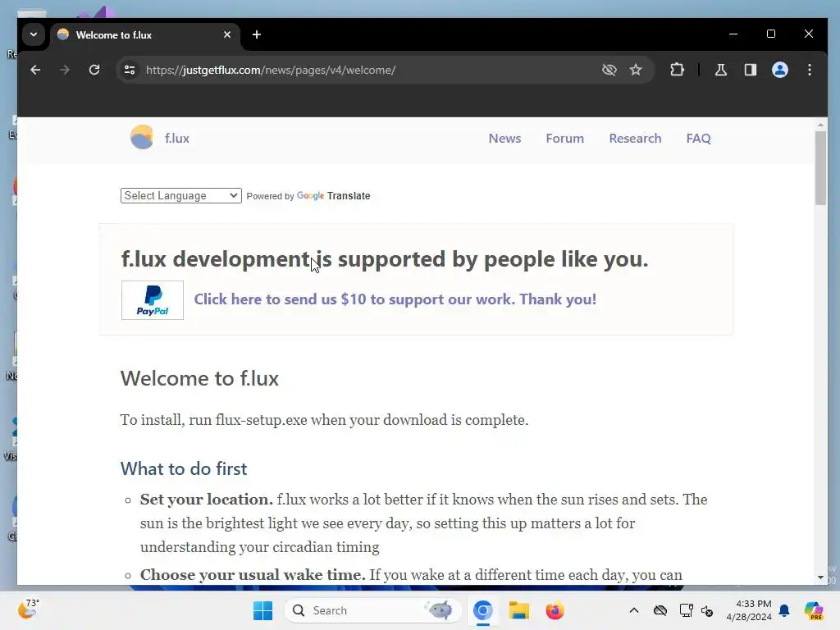Click the muted volume tray icon

707,610
